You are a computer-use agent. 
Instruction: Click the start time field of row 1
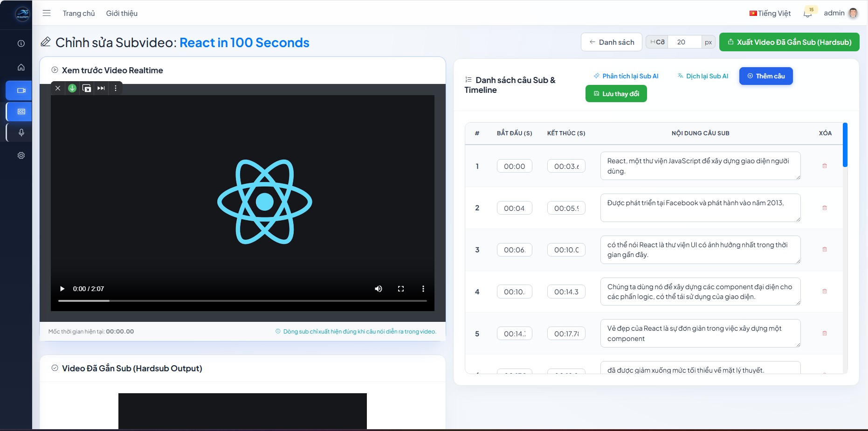tap(515, 166)
